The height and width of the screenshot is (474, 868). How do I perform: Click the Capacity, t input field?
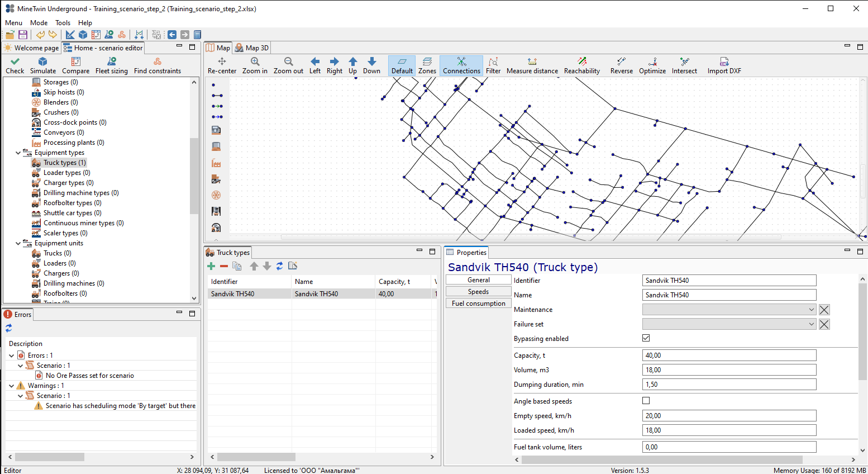(729, 355)
